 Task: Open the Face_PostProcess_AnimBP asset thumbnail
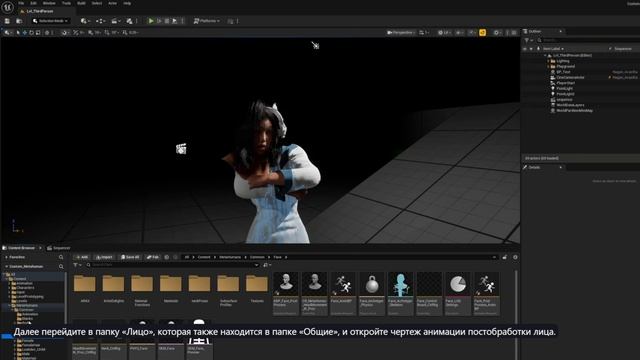(x=486, y=293)
